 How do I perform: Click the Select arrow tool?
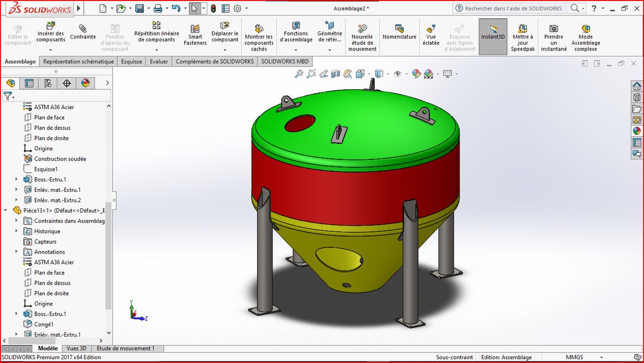[x=195, y=9]
